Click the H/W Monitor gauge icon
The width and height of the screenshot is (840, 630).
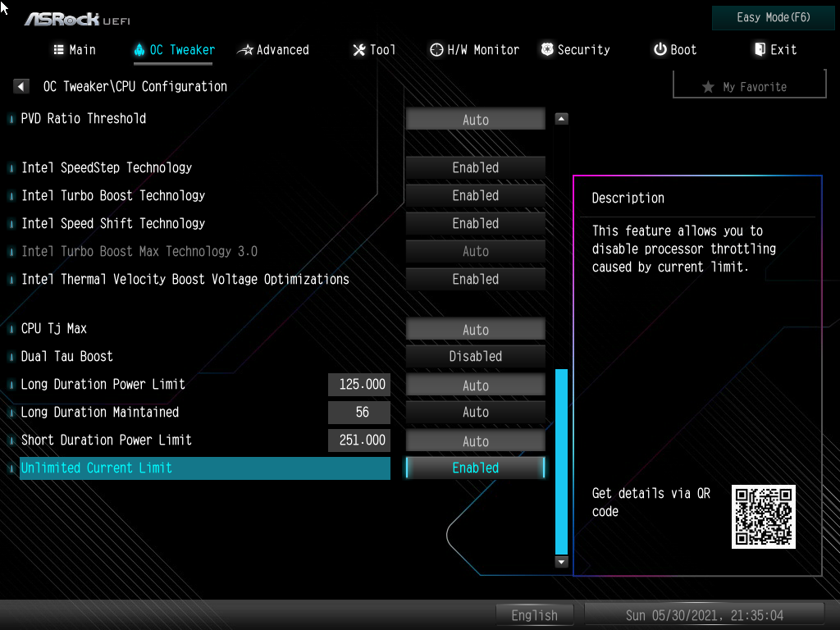click(436, 50)
